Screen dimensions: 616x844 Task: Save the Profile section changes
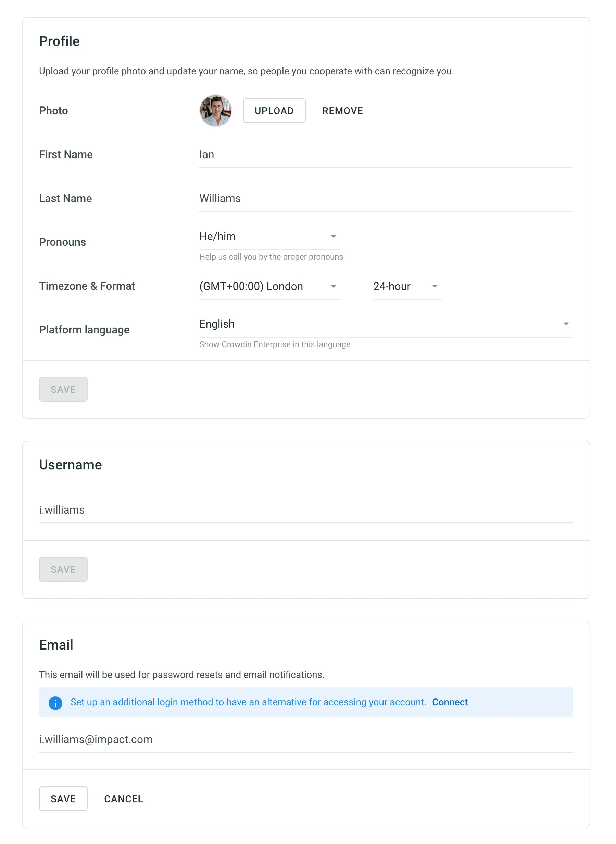point(63,389)
